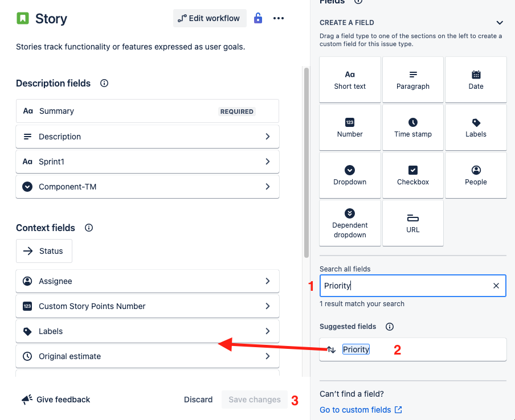Select the Dropdown field type
Viewport: 515px width, 420px height.
350,175
